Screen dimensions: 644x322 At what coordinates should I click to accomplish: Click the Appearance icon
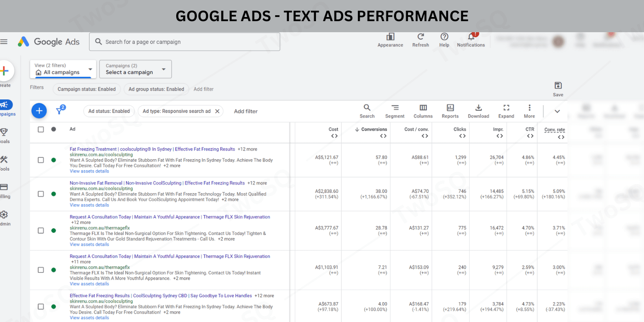pos(390,37)
